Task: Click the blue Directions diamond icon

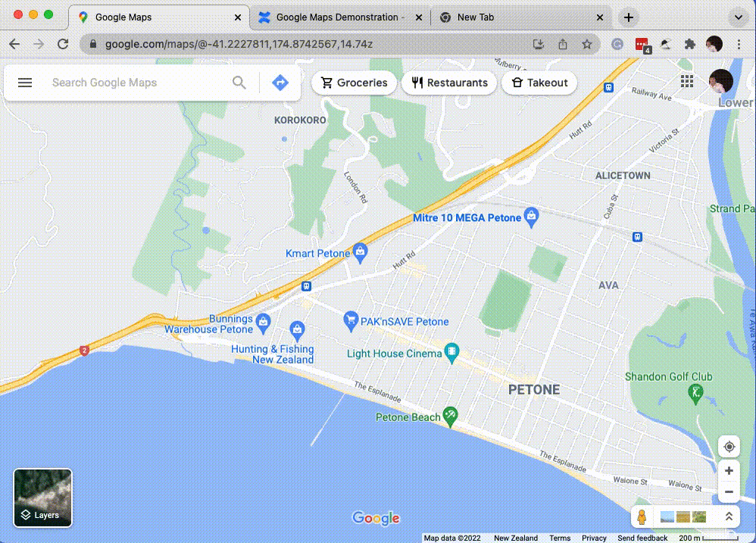Action: point(280,83)
